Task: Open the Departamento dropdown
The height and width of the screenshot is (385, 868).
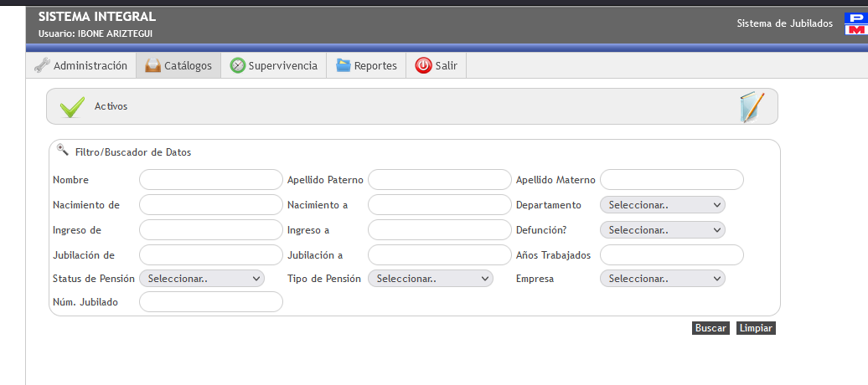Action: click(x=662, y=205)
